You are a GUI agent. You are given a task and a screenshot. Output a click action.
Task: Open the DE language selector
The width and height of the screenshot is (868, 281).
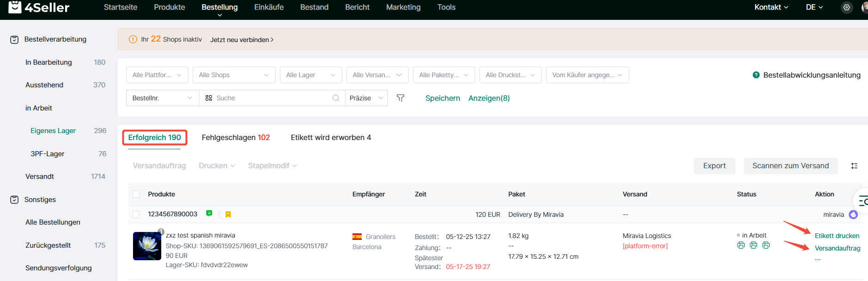pyautogui.click(x=814, y=7)
